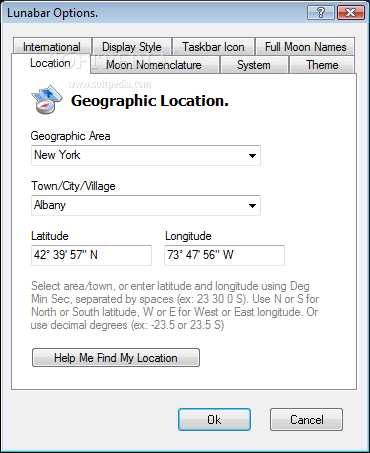Select the Location tab
The width and height of the screenshot is (370, 453).
(x=50, y=63)
